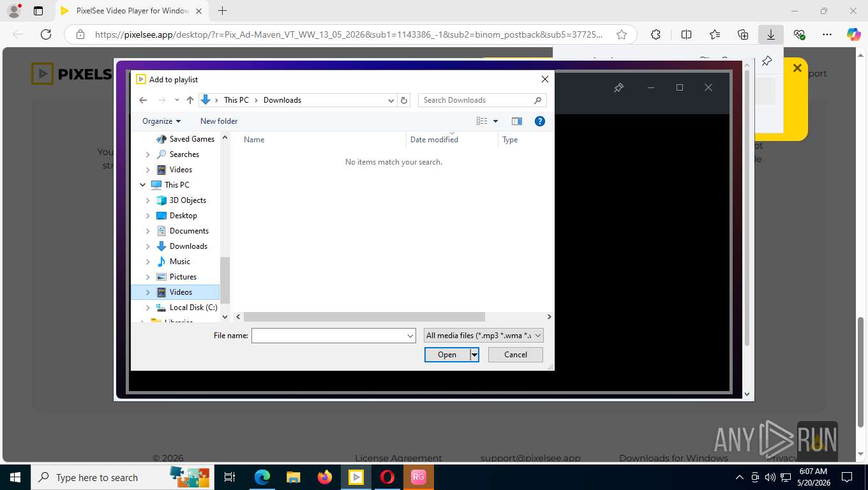Click the up-folder arrow in file dialog

point(190,100)
